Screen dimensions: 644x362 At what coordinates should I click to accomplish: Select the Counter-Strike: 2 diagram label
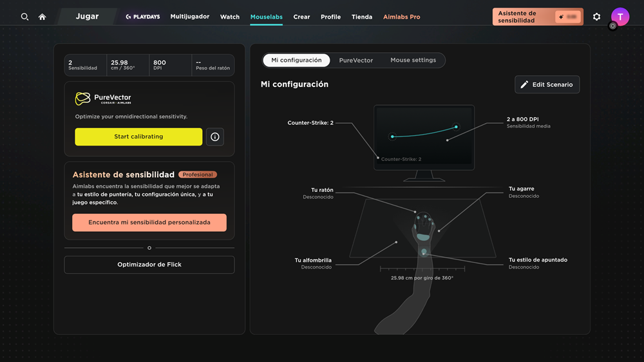tap(310, 123)
